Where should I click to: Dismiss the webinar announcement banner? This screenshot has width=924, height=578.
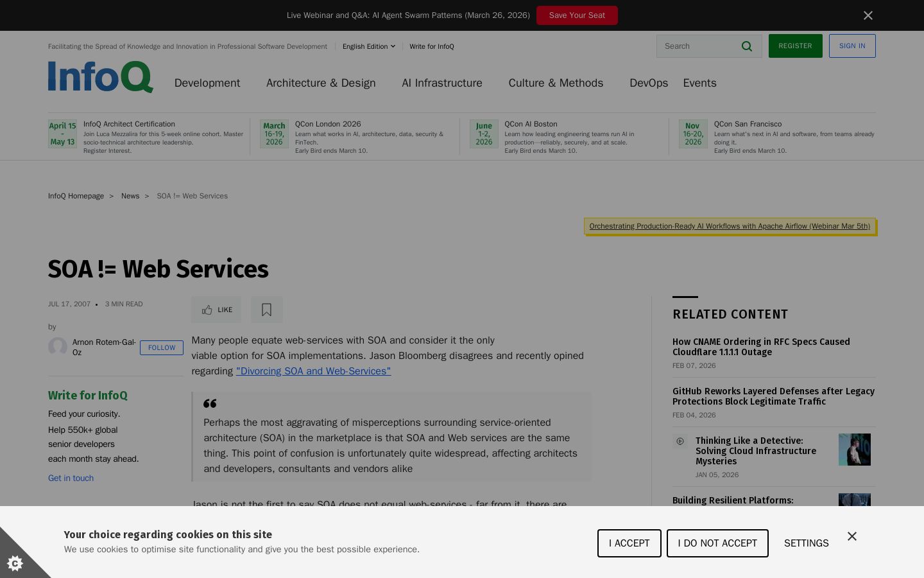[868, 15]
